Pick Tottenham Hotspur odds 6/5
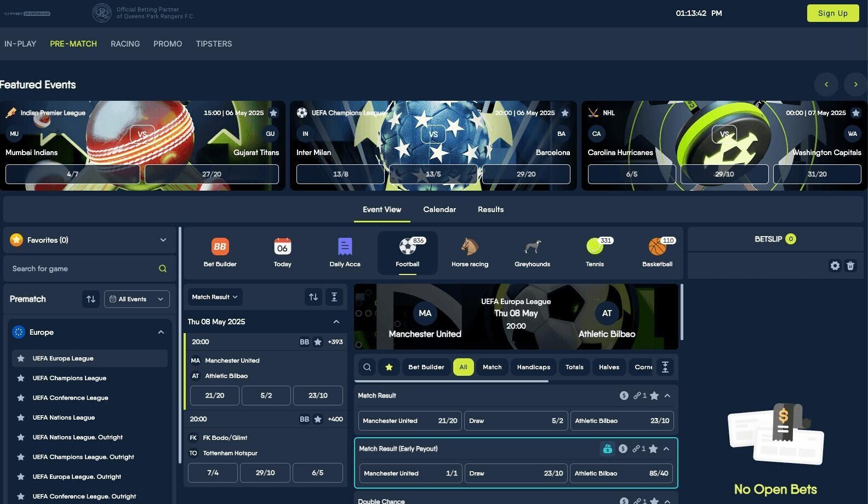Screen dimensions: 868x504 coord(318,473)
